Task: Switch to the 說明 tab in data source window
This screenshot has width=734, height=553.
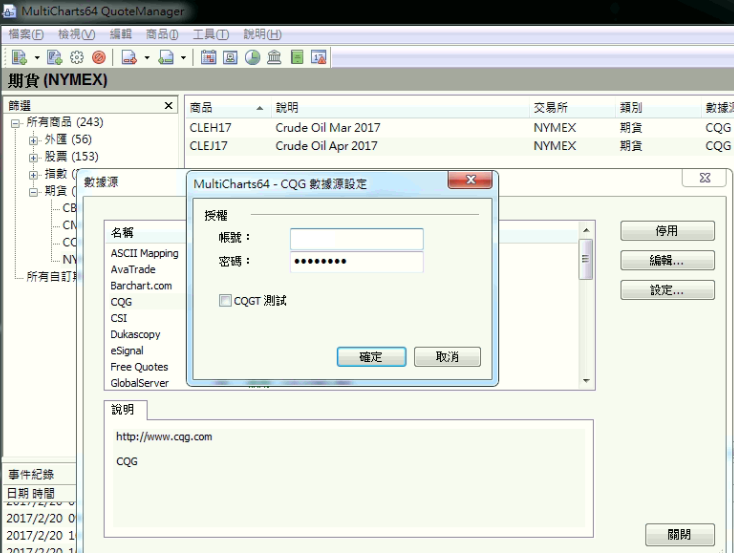Action: point(123,410)
